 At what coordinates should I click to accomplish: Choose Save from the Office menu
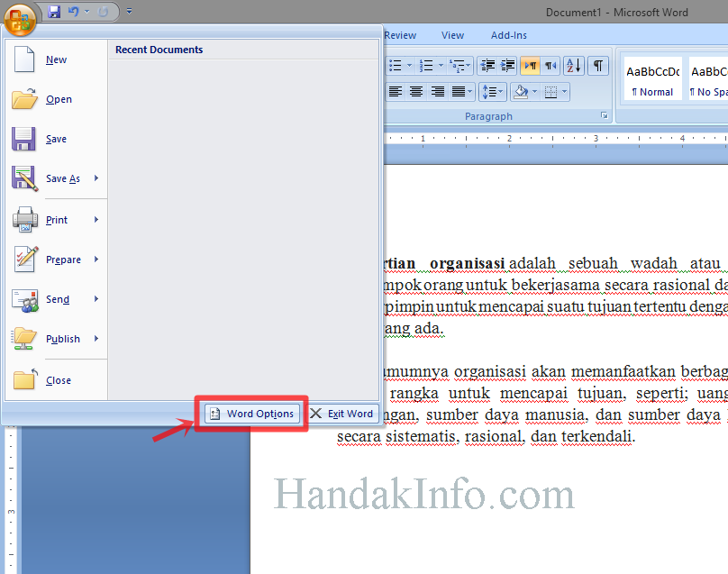point(56,139)
